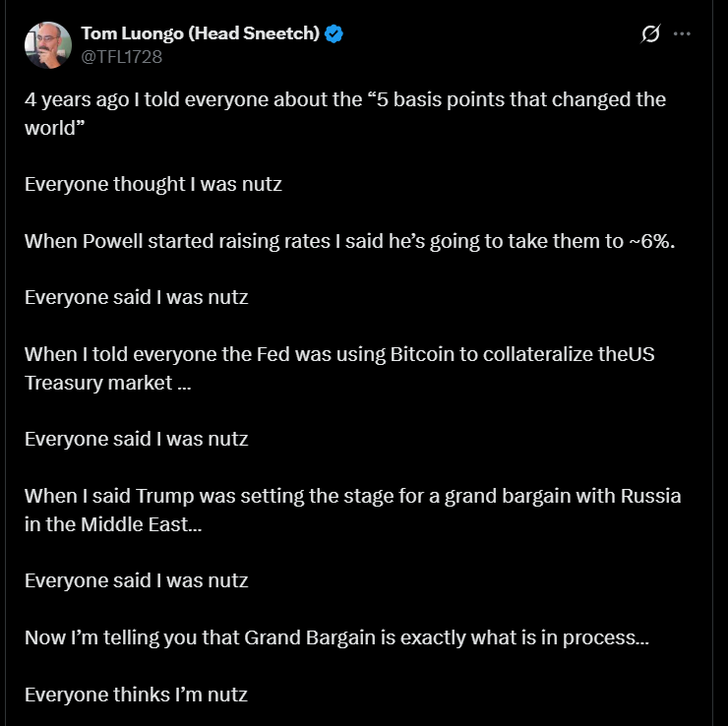Click the "in the Middle East..." line
This screenshot has height=726, width=728.
113,524
